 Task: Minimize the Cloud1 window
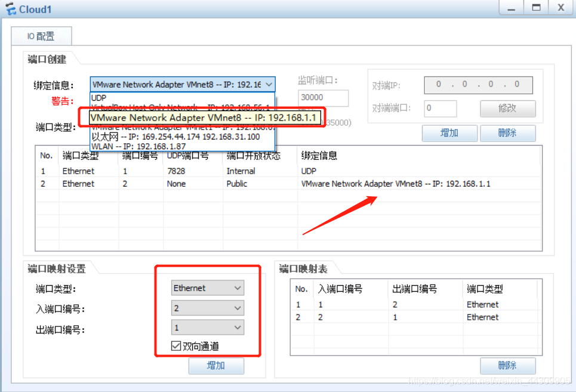point(512,7)
